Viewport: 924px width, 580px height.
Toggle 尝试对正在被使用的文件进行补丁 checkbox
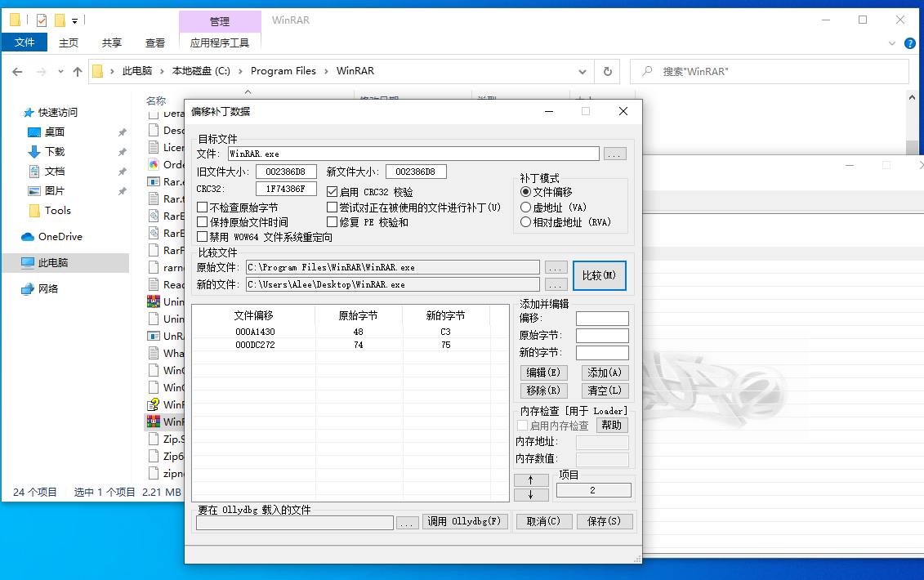(x=332, y=207)
